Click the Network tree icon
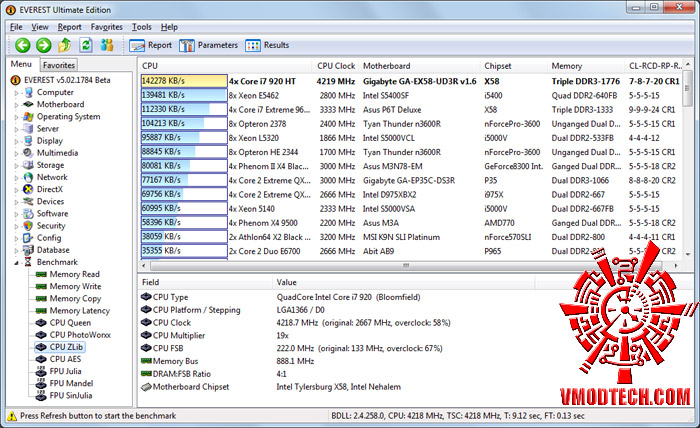This screenshot has height=428, width=700. 28,177
